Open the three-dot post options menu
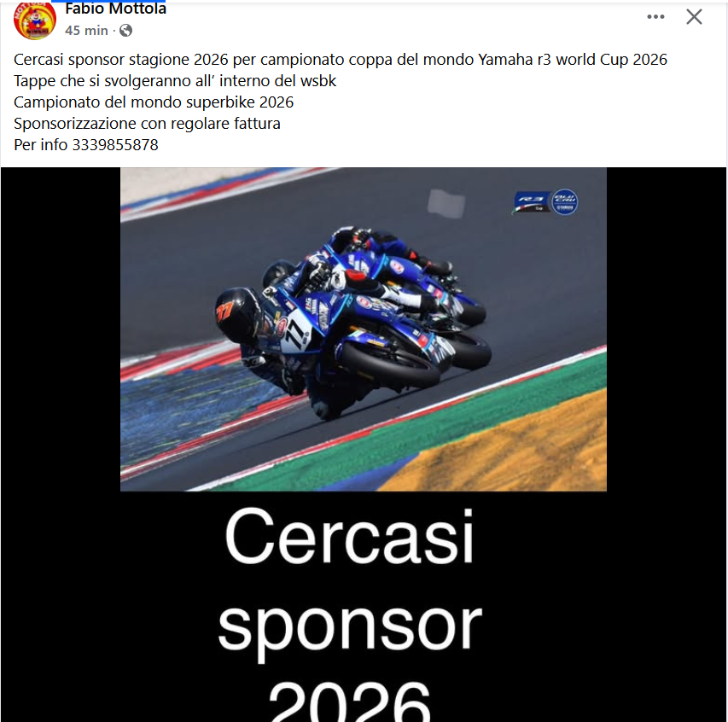 click(x=655, y=17)
